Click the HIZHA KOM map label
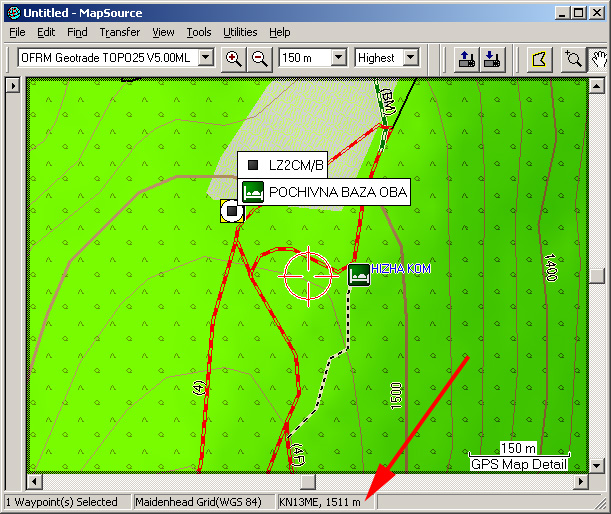 [401, 268]
